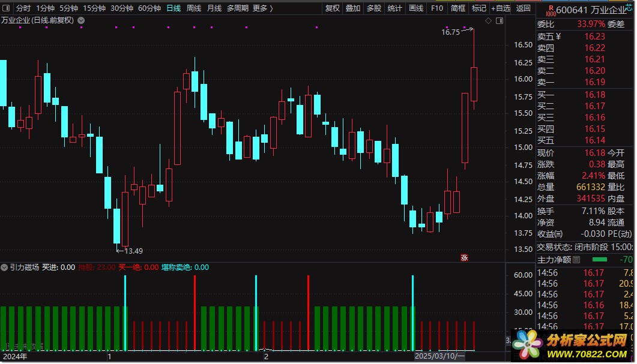This screenshot has width=637, height=364.
Task: Expand the 万业企业 chart title dropdown arrow
Action: coord(81,20)
